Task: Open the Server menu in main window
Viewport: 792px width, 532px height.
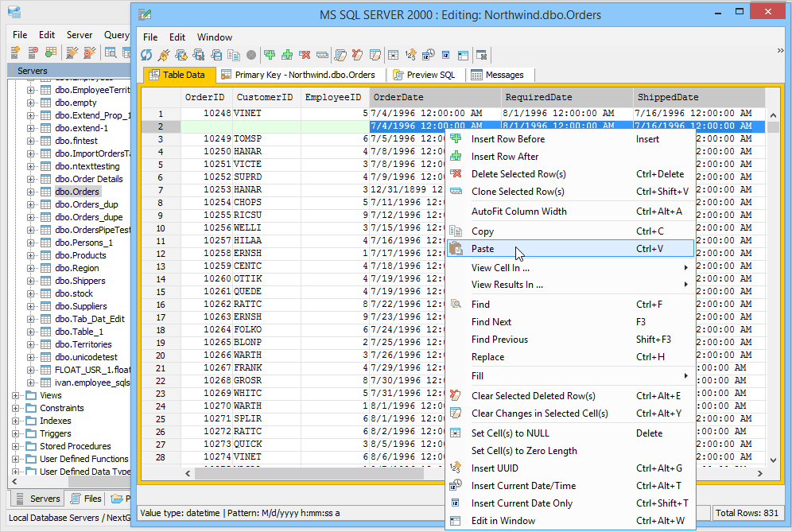Action: coord(80,35)
